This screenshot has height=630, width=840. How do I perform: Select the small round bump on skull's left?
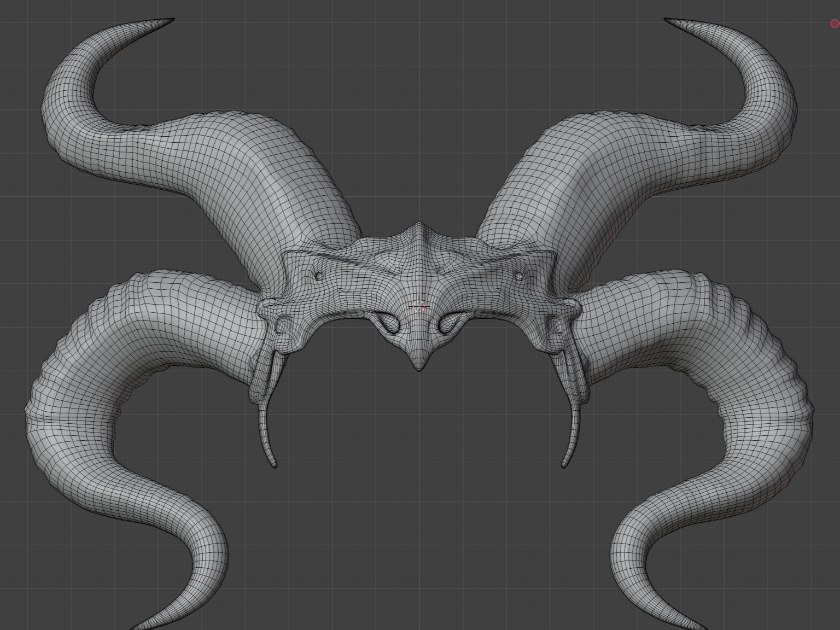click(x=319, y=276)
